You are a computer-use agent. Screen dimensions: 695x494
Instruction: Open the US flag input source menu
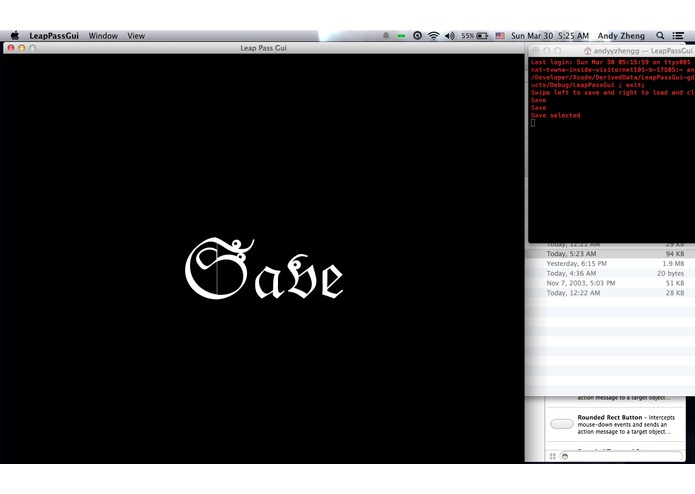(x=500, y=35)
